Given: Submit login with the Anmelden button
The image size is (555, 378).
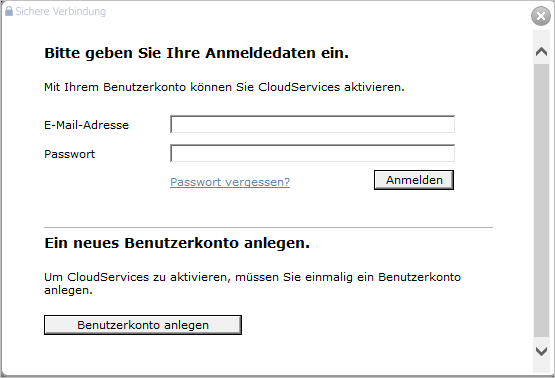Looking at the screenshot, I should tap(414, 180).
